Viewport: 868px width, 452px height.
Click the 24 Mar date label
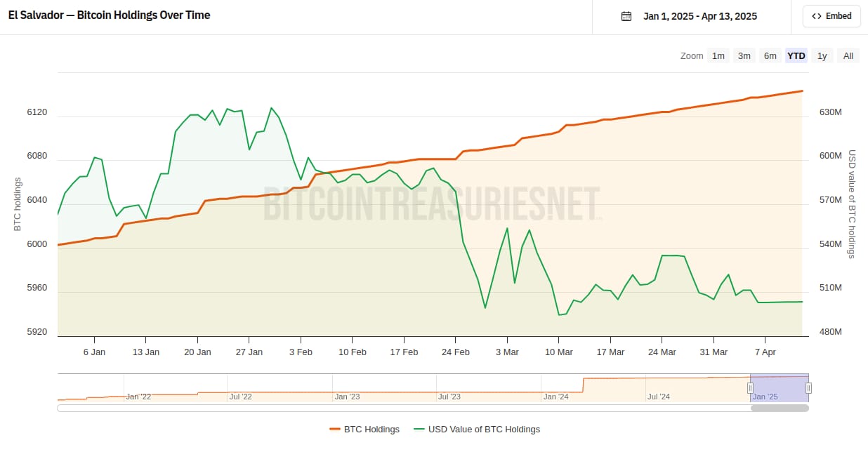coord(662,352)
